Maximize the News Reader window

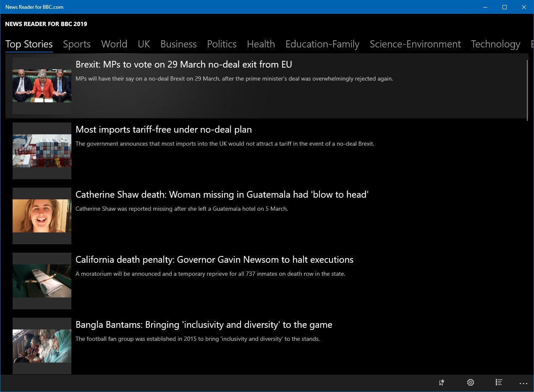505,7
